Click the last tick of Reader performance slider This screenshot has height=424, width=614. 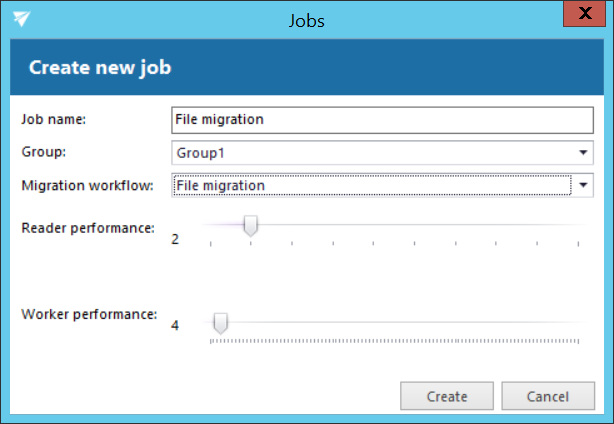[x=579, y=243]
